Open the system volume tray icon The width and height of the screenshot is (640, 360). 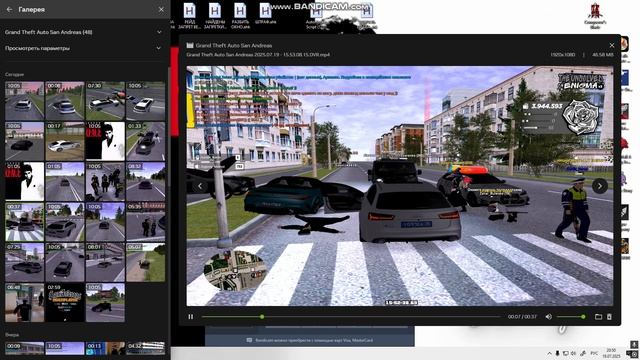573,353
